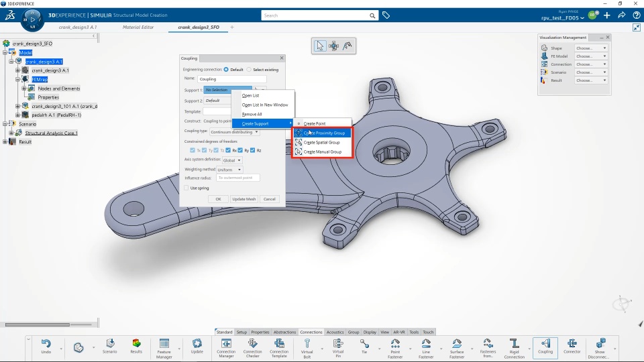The image size is (644, 362).
Task: Choose Create Proximity Group from the submenu
Action: (322, 133)
